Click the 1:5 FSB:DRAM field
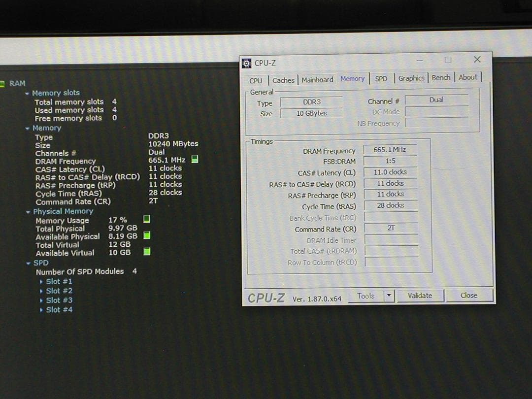The height and width of the screenshot is (399, 532). (x=390, y=161)
